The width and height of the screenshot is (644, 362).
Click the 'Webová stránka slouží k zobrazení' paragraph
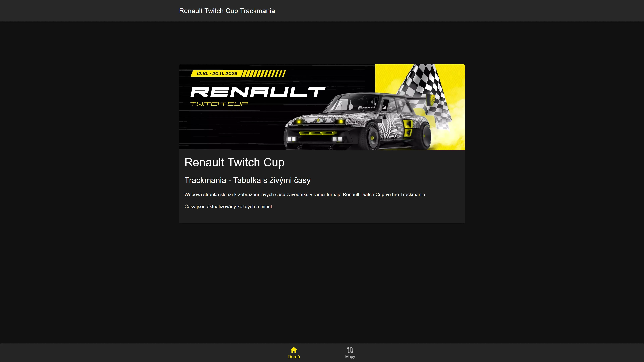click(x=305, y=194)
